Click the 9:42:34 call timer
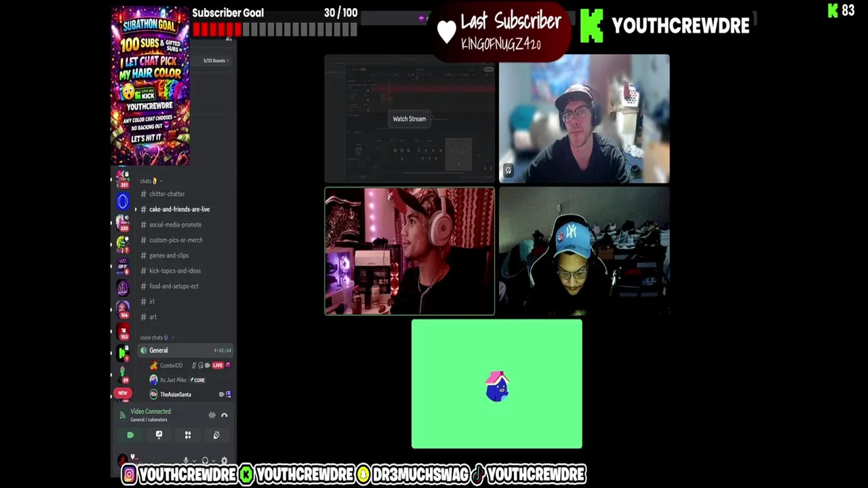 [222, 350]
